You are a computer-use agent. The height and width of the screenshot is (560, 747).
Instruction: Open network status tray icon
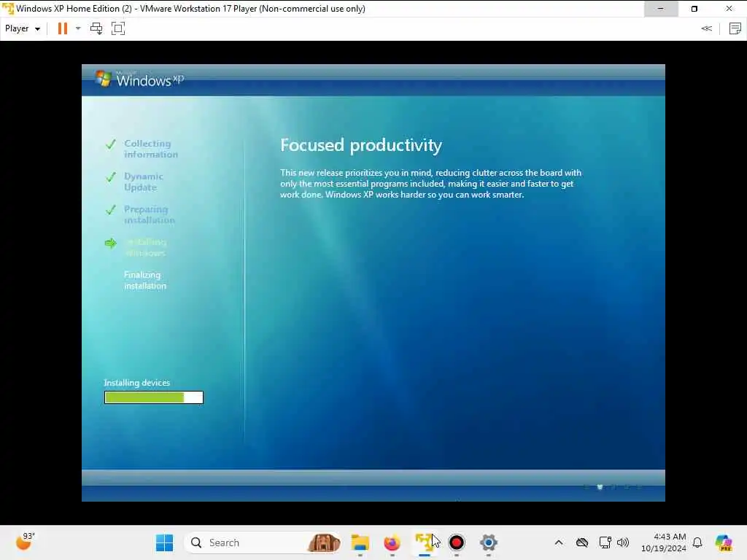tap(605, 542)
